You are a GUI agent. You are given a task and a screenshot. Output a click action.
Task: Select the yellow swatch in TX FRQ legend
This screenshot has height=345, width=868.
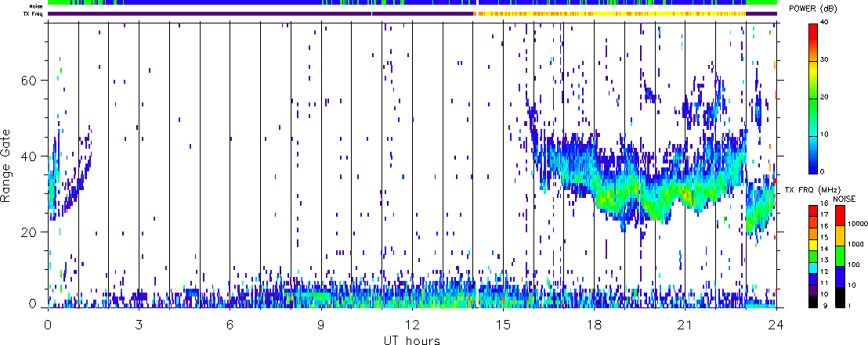(813, 246)
